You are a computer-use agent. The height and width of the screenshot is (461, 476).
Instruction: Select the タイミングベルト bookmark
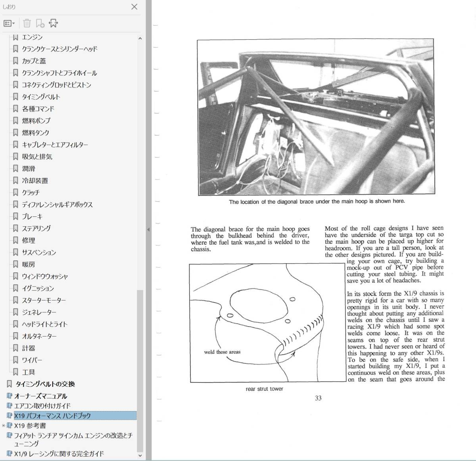(x=41, y=97)
